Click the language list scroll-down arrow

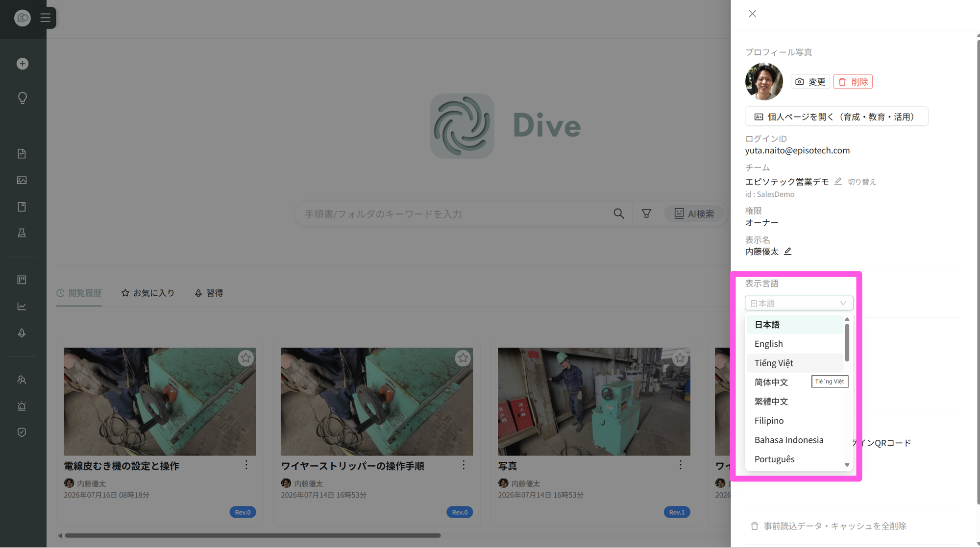[x=847, y=465]
